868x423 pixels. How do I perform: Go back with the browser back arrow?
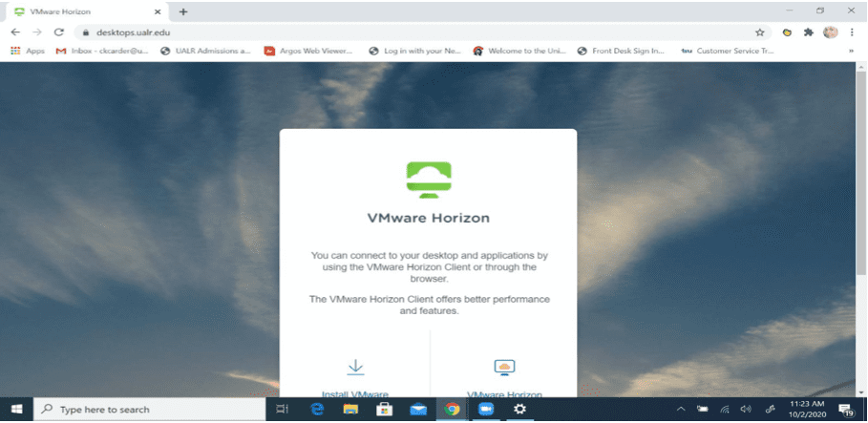pos(15,32)
